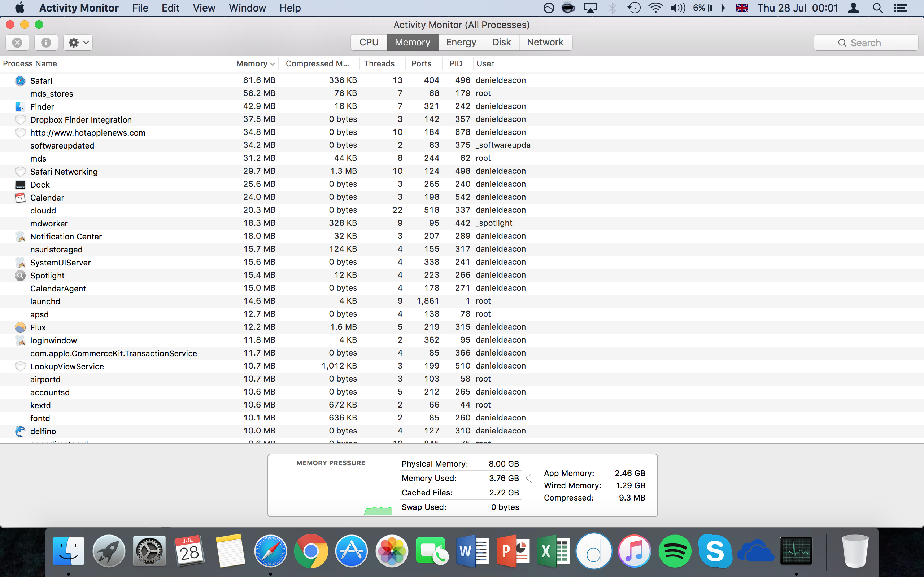Open the Trash from the Dock
924x577 pixels.
pos(855,551)
